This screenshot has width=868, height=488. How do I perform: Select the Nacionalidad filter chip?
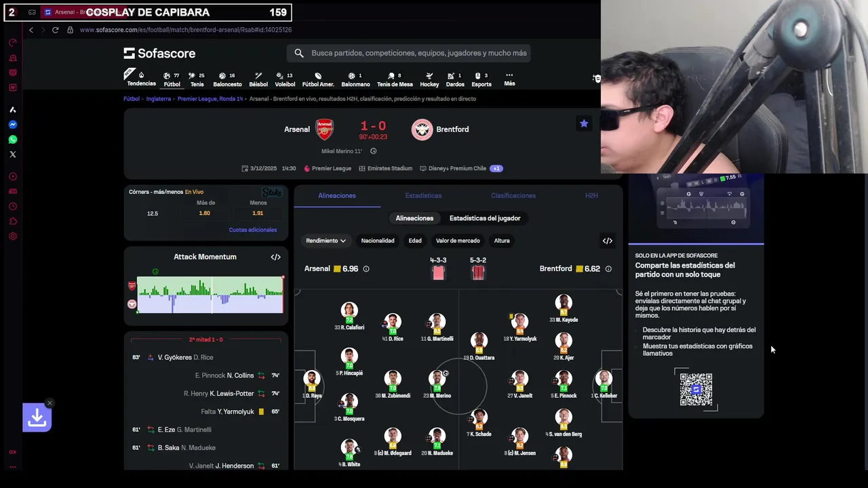pos(378,241)
